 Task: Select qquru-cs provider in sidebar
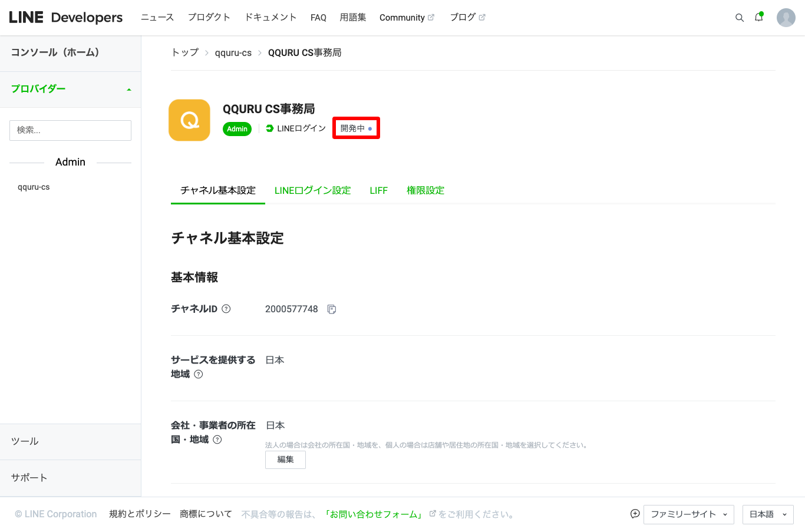[x=34, y=187]
